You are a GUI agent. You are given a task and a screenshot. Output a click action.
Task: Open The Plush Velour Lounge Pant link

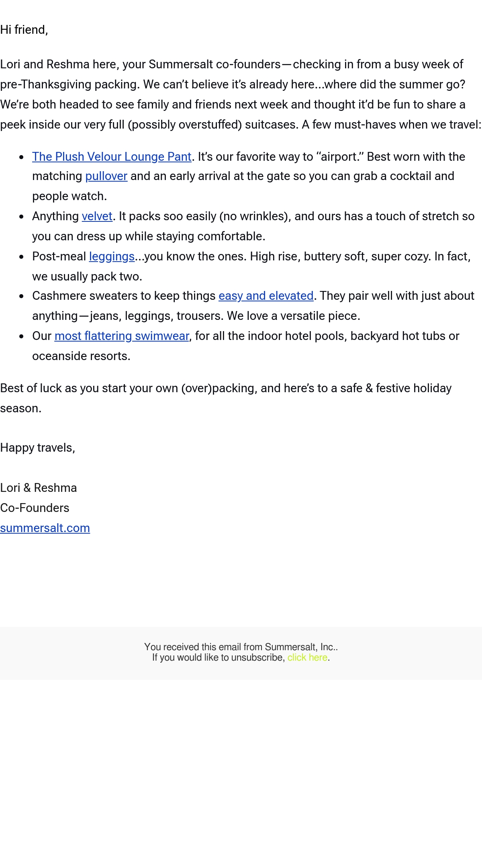(x=112, y=157)
